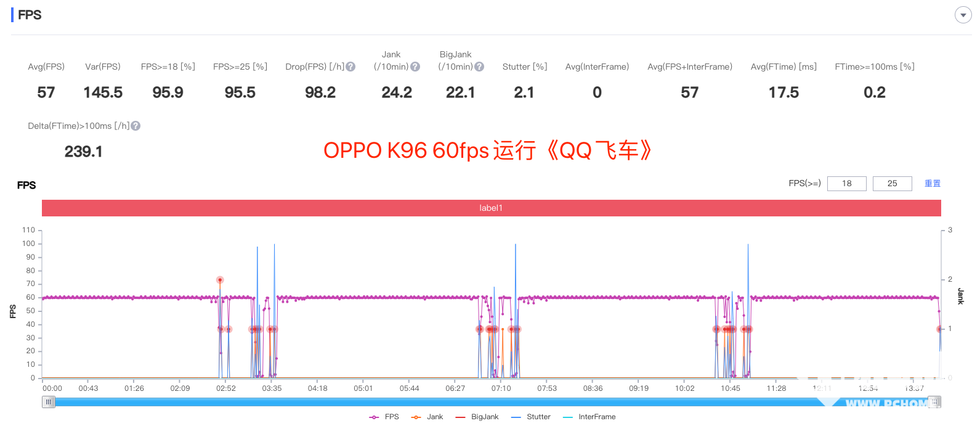Click the Var(FPS) metric label
Image resolution: width=980 pixels, height=426 pixels.
point(103,67)
